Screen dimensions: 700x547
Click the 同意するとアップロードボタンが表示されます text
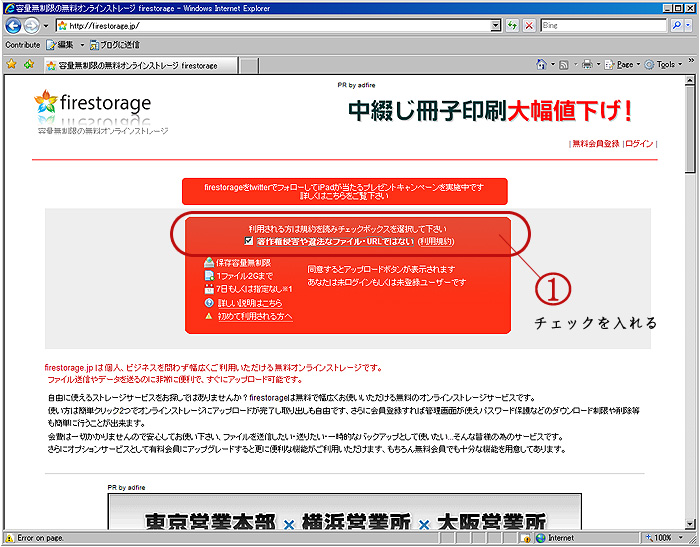[x=381, y=269]
